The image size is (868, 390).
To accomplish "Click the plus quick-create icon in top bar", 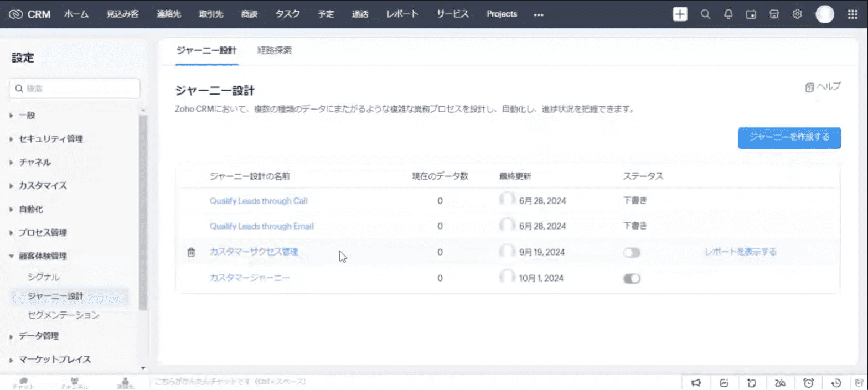I will (680, 14).
